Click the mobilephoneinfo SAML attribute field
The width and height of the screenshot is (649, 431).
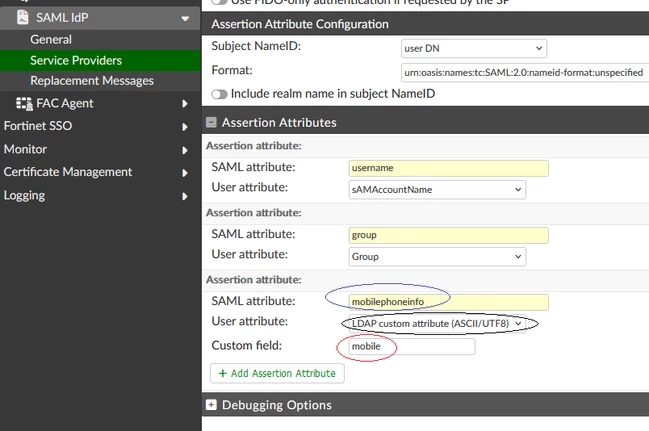click(449, 302)
